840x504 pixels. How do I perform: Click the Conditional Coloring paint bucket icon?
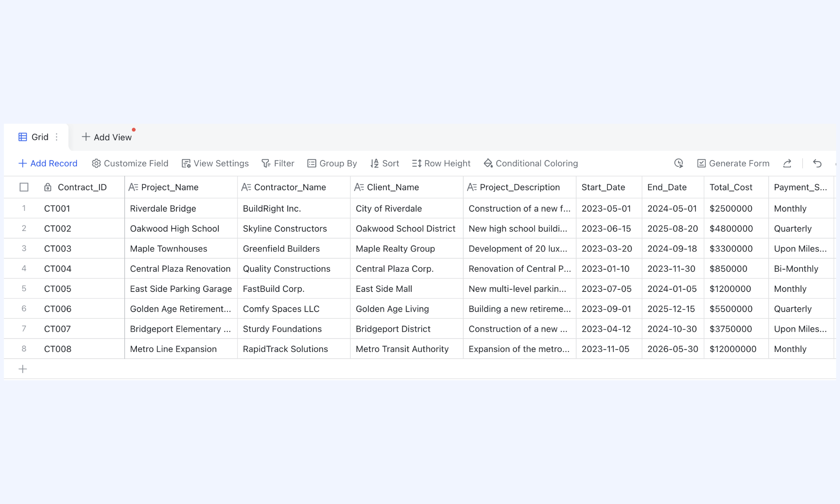[488, 163]
